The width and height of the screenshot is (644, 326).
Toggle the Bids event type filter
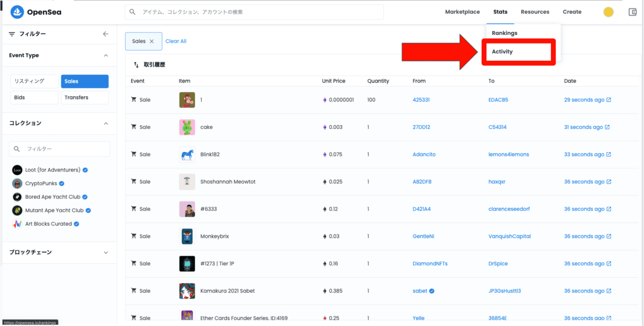tap(34, 98)
